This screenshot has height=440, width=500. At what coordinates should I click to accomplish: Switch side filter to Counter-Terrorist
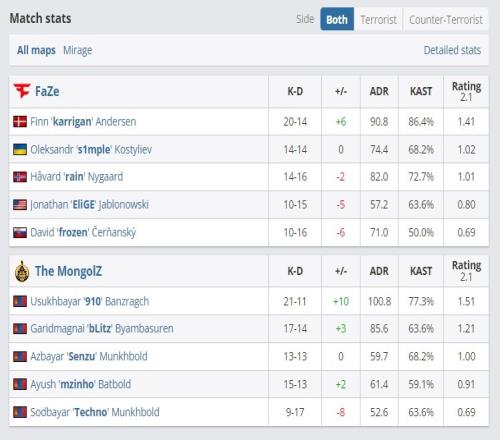tap(446, 20)
